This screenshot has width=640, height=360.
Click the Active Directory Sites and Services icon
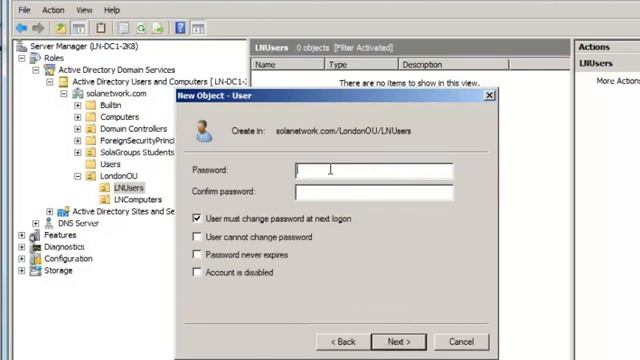point(63,211)
